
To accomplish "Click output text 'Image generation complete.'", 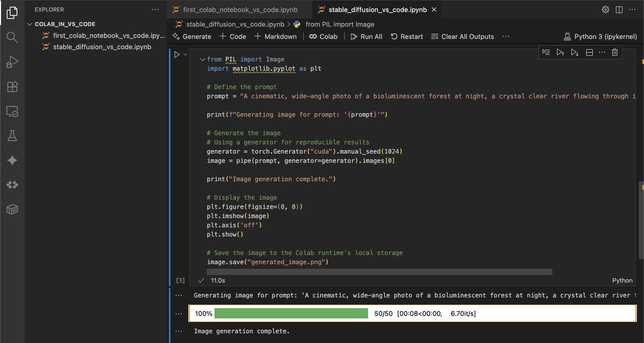I will (241, 331).
